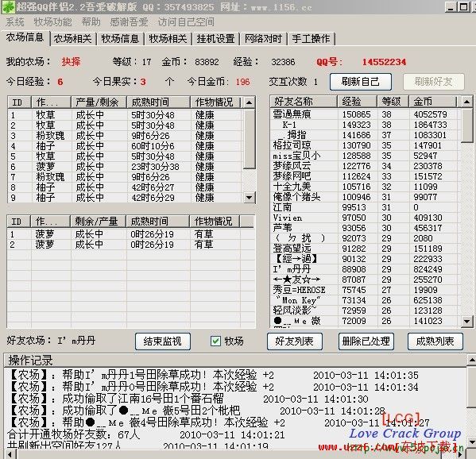Maximize the window
Screen dimensions: 476x459
463,6
